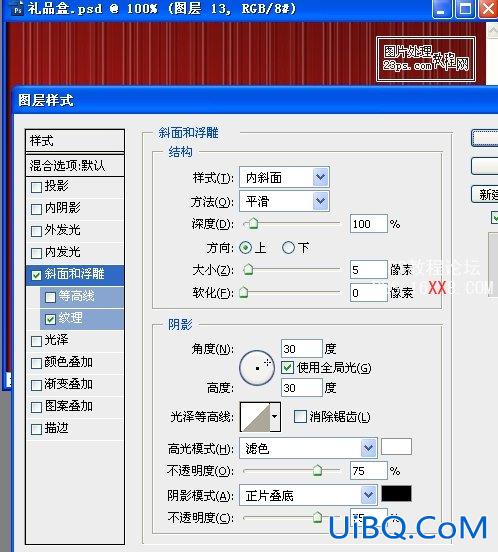The width and height of the screenshot is (498, 552).
Task: Enable 消除锯齿 anti-alias checkbox
Action: (300, 417)
